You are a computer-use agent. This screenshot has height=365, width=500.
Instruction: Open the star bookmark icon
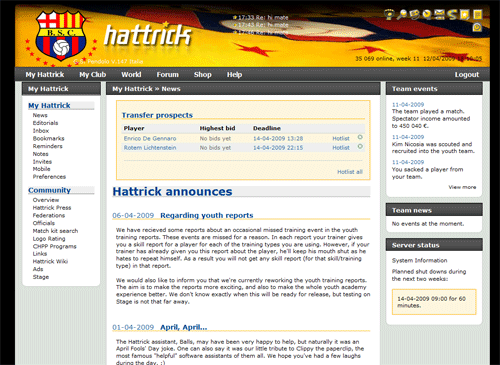[464, 14]
